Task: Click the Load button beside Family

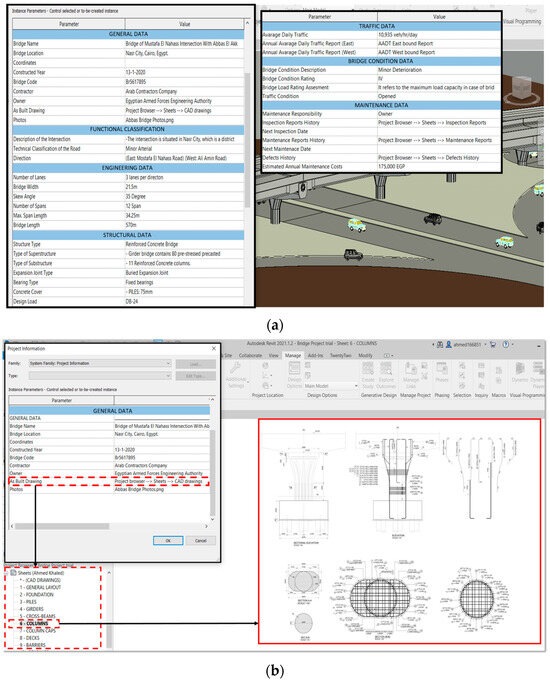Action: click(x=196, y=364)
